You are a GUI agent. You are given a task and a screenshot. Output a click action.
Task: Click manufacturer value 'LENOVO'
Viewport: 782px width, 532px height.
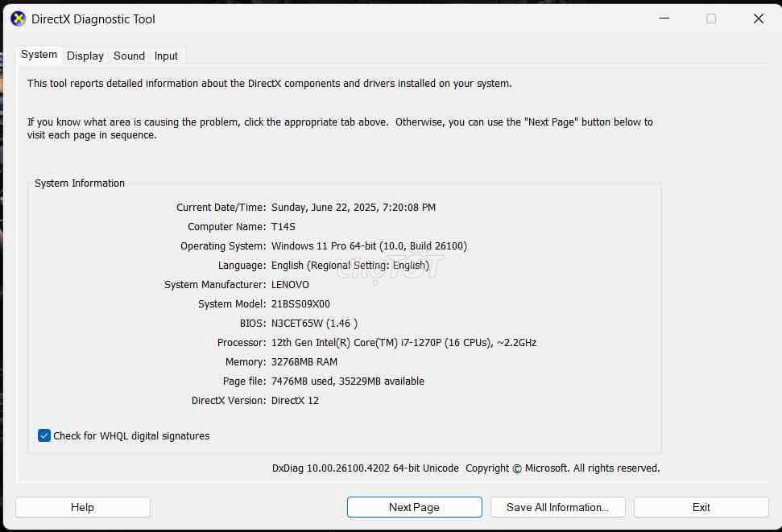click(290, 285)
